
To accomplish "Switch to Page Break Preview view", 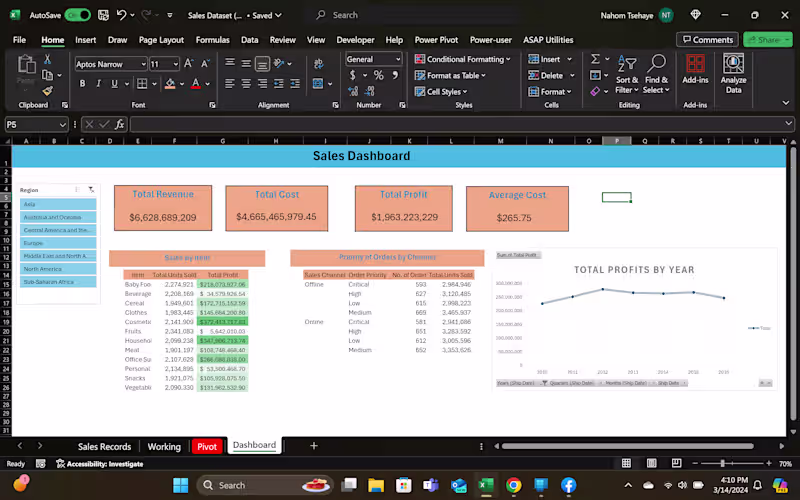I will click(676, 463).
